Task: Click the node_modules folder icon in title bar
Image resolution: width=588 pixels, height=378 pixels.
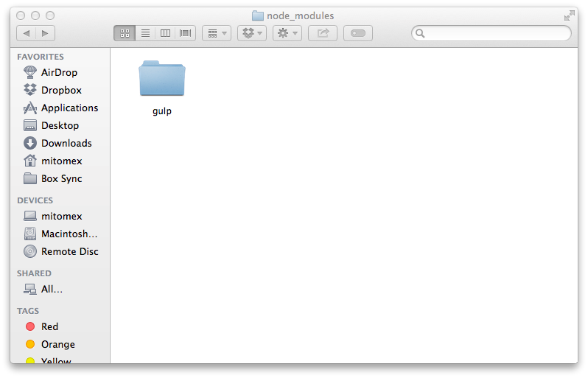Action: tap(258, 15)
